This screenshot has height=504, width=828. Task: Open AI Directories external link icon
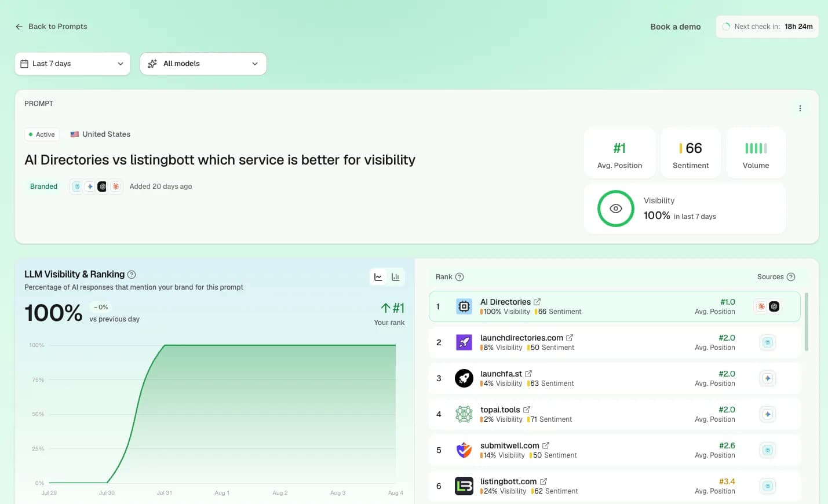[x=537, y=302]
